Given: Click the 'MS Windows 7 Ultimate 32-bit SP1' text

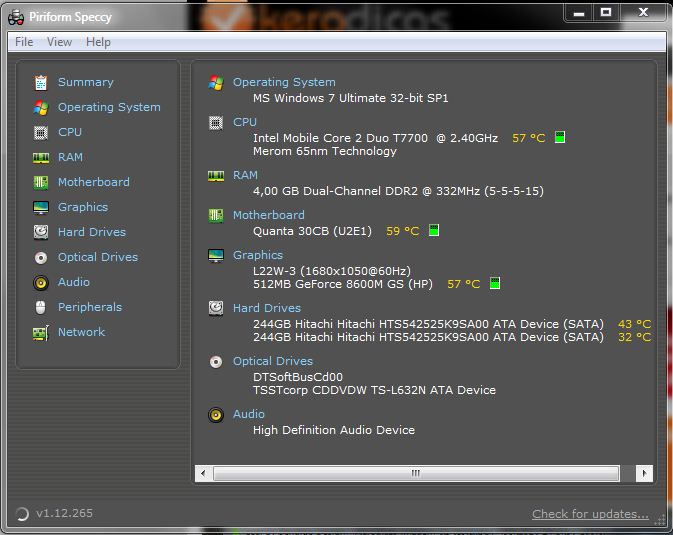Looking at the screenshot, I should 351,98.
